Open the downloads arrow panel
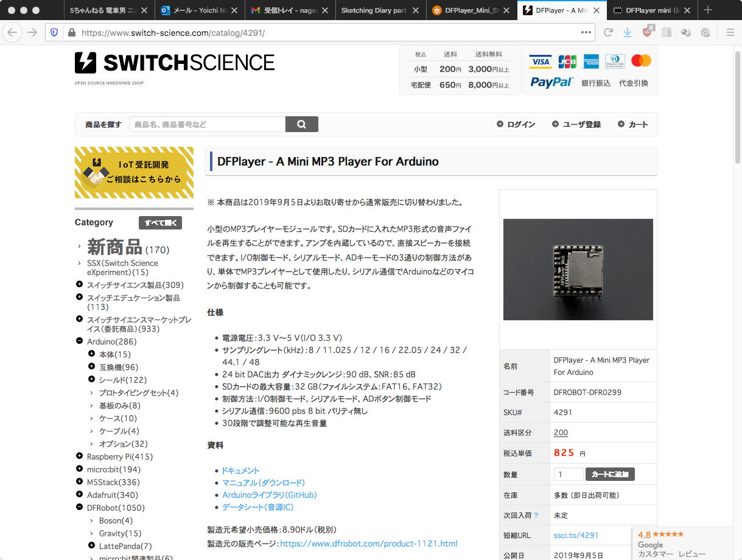Screen dimensions: 742x560 pos(628,32)
